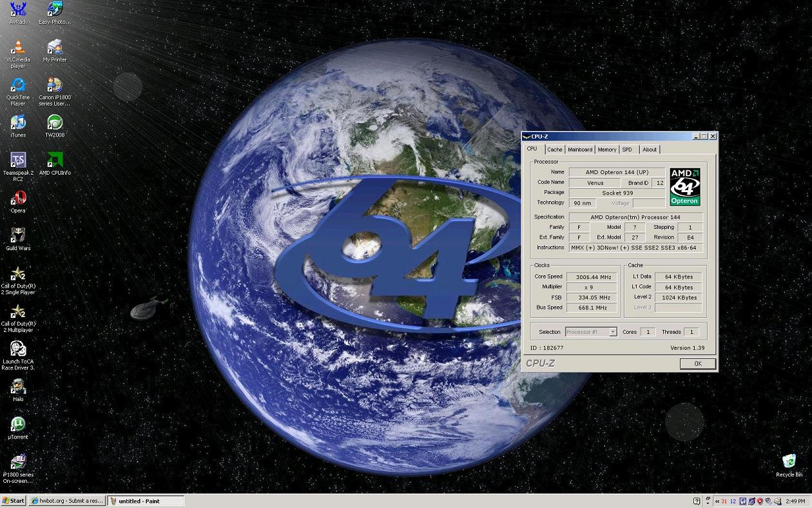Click the Core Speed 3006.44 MHz value
The image size is (812, 508).
(593, 277)
